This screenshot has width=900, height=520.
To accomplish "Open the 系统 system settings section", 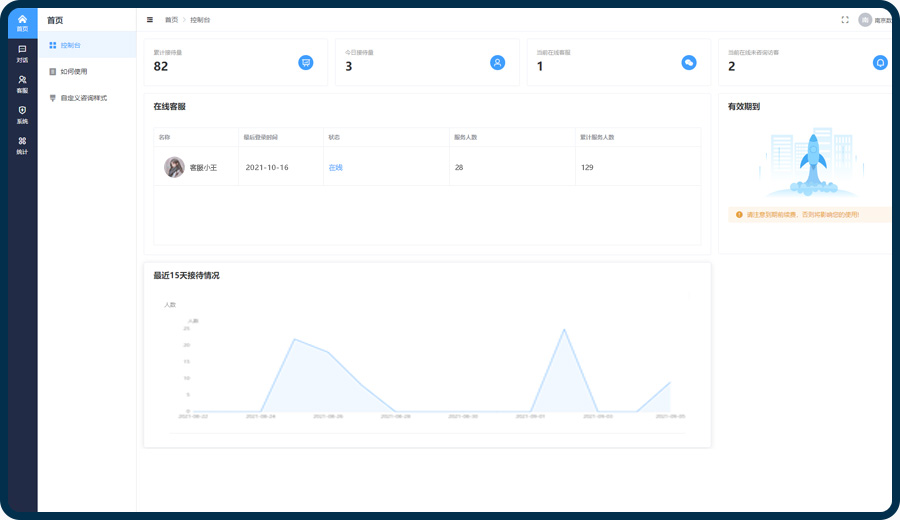I will point(22,114).
